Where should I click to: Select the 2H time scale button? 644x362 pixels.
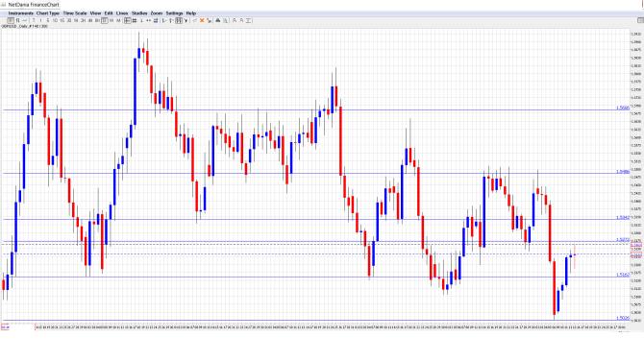click(83, 20)
